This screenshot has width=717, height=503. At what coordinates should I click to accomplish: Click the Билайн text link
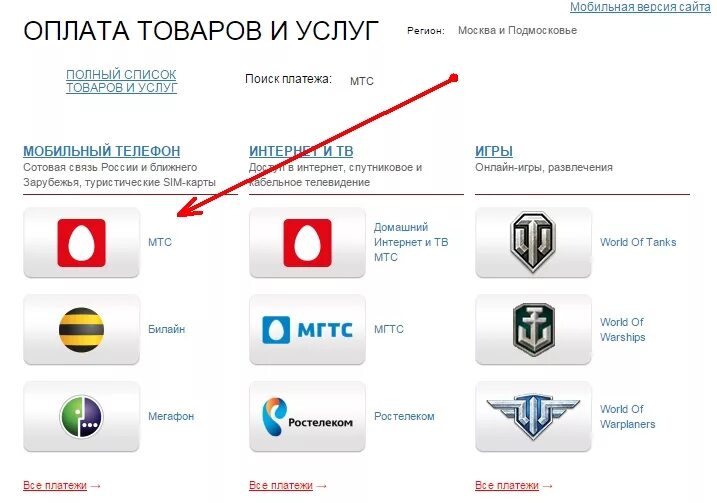click(166, 329)
